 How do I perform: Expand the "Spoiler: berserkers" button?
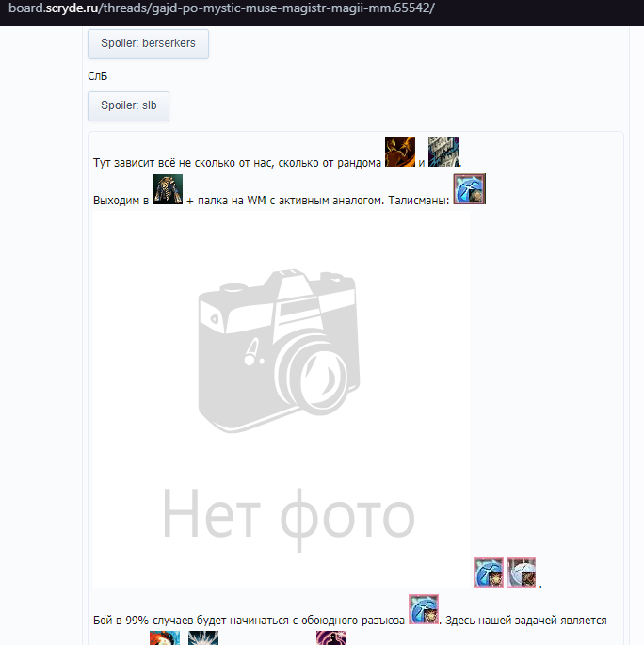148,44
